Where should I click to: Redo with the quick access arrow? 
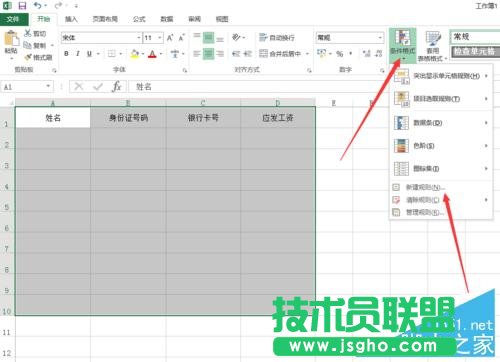point(58,5)
